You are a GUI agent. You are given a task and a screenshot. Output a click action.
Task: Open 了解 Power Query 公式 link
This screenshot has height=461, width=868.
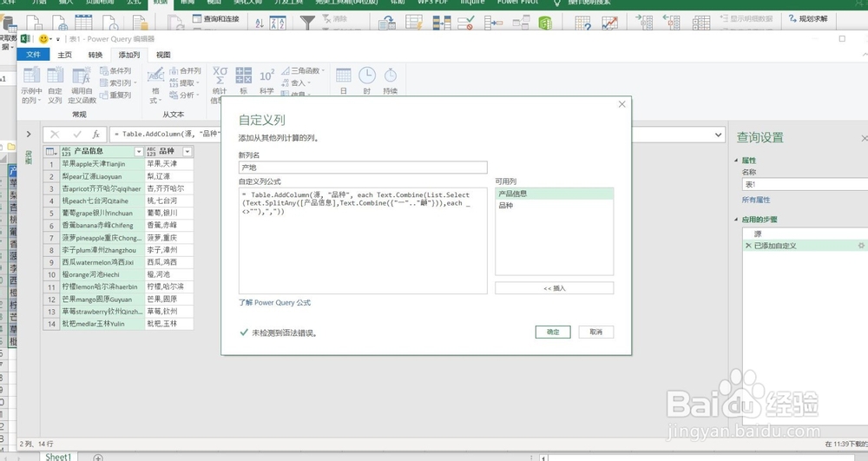pyautogui.click(x=274, y=303)
